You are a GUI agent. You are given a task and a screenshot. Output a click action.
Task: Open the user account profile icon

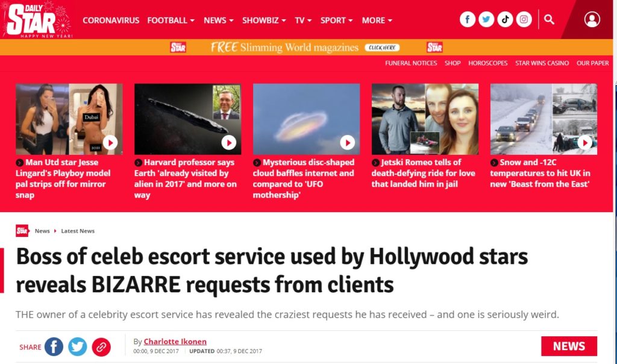[x=592, y=19]
